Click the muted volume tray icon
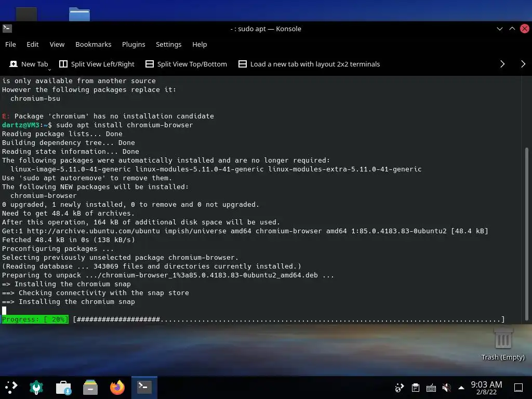Viewport: 532px width, 399px height. pyautogui.click(x=446, y=388)
